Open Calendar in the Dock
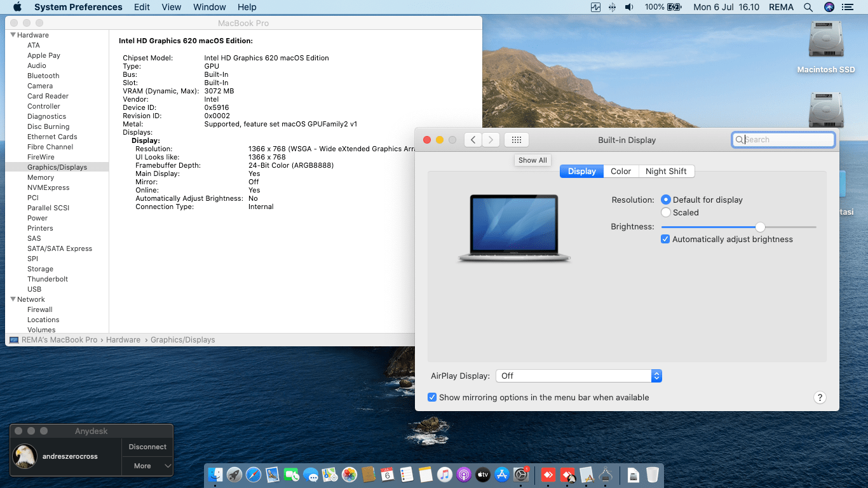This screenshot has height=488, width=868. 388,475
